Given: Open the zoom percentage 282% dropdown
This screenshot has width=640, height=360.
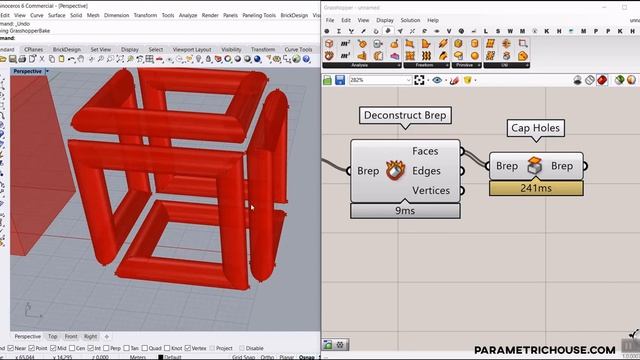Looking at the screenshot, I should tap(408, 80).
